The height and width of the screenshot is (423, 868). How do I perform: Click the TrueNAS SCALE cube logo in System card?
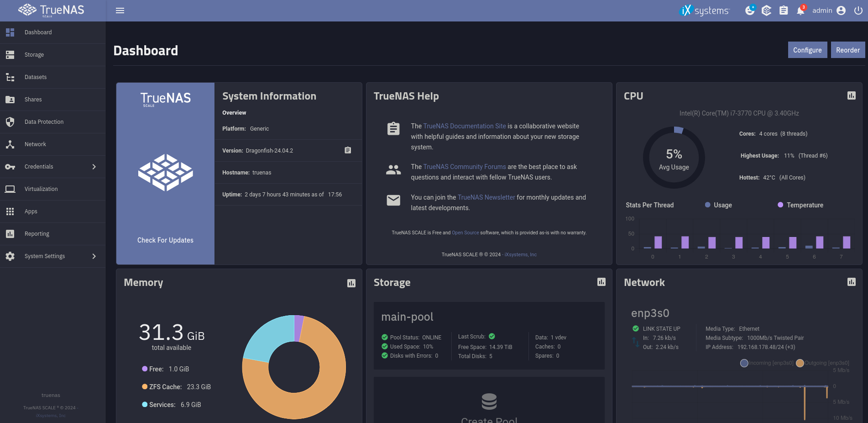pyautogui.click(x=166, y=172)
